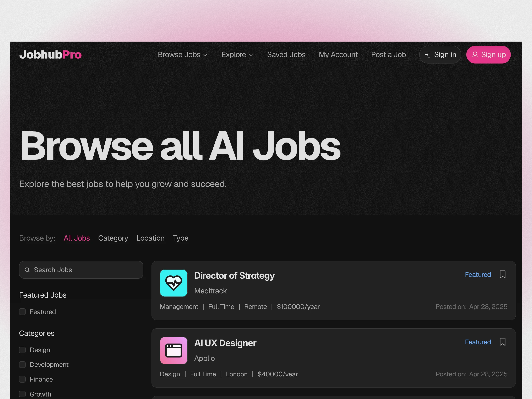Open the Director of Strategy job title

pyautogui.click(x=234, y=276)
